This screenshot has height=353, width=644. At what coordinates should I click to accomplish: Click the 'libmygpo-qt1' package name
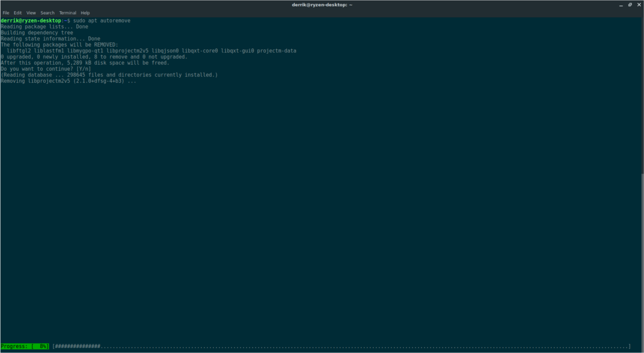(x=86, y=51)
